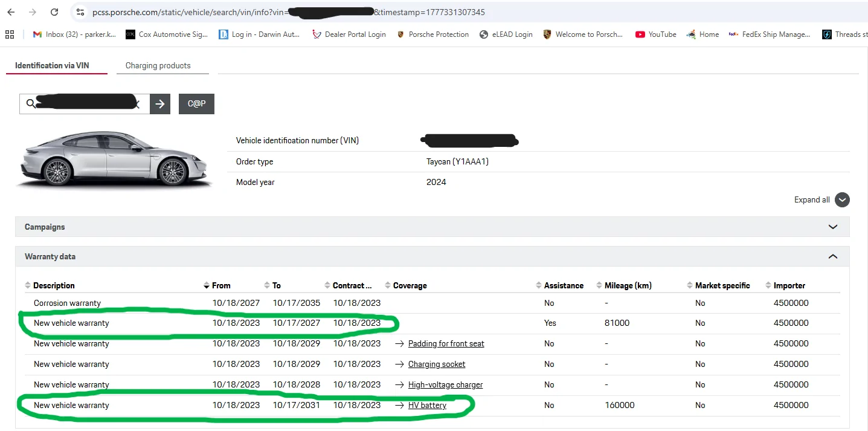Click the Assistance Yes value
868x431 pixels.
[550, 323]
